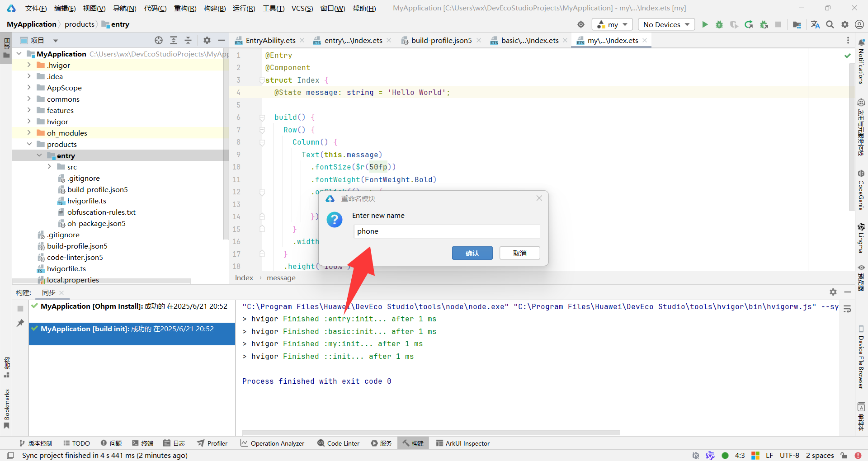Click the translate language icon
The width and height of the screenshot is (868, 461).
coord(816,24)
